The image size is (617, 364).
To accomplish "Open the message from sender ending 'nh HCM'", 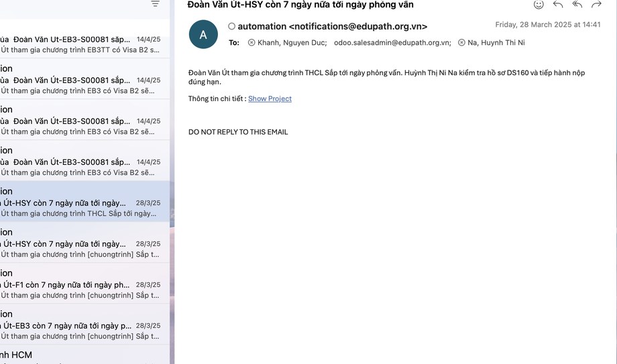I will click(85, 355).
